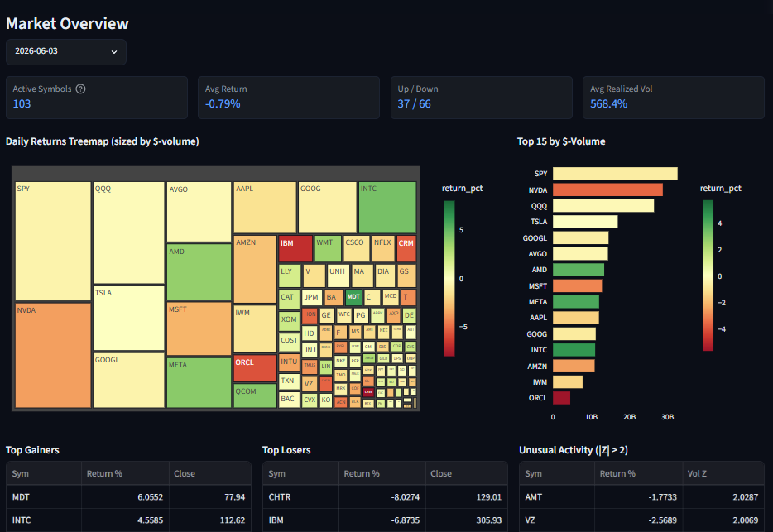Viewport: 773px width, 532px height.
Task: Click INTC return cell 4.5585
Action: 125,520
